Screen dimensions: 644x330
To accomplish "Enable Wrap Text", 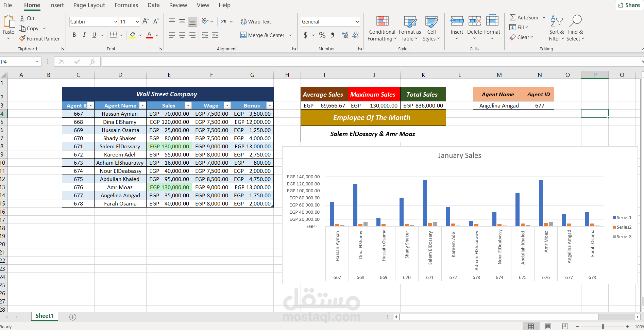I will click(256, 21).
